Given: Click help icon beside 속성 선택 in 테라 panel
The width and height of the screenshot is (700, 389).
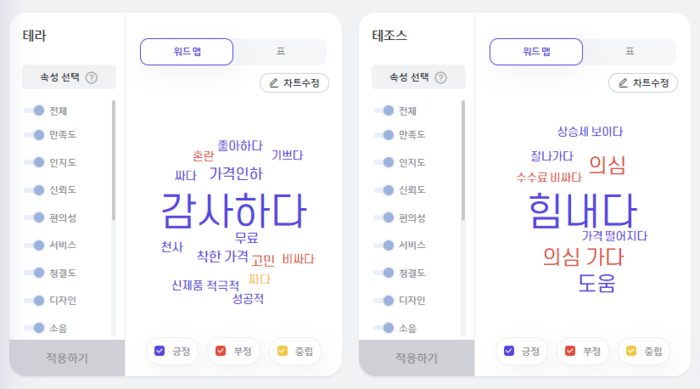Looking at the screenshot, I should (92, 78).
